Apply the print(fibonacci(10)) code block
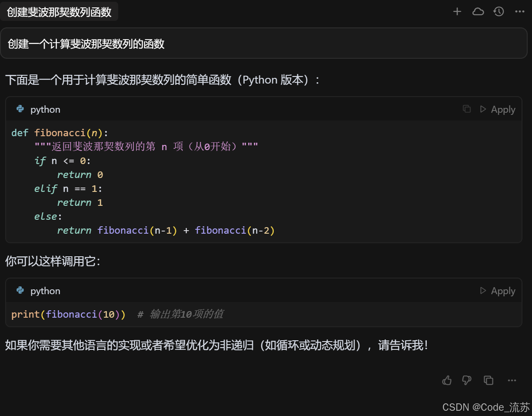The image size is (532, 416). [x=498, y=291]
